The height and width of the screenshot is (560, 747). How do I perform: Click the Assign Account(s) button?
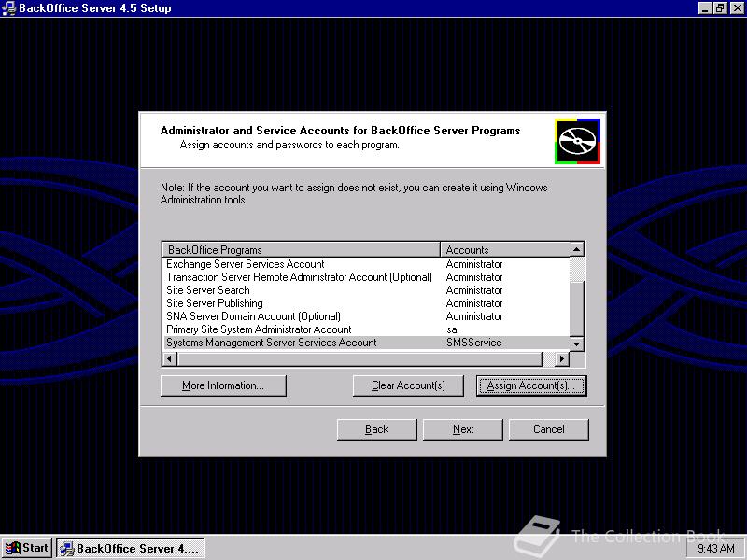tap(531, 385)
